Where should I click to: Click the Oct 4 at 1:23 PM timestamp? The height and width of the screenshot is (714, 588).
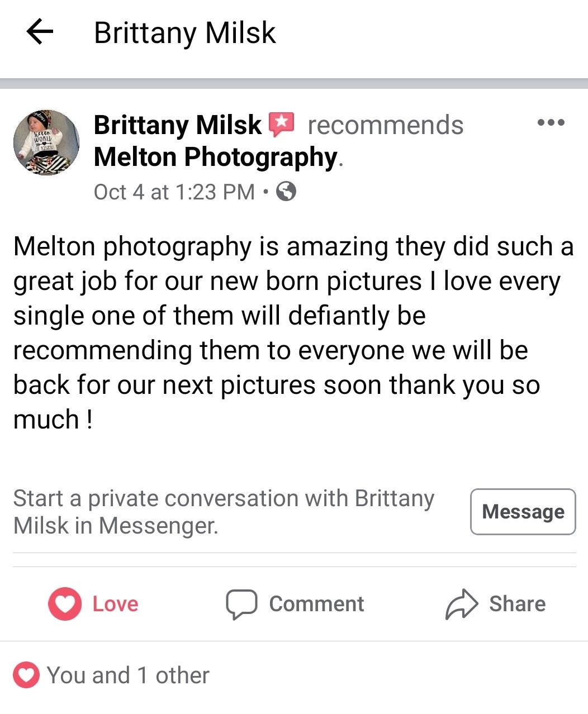pos(174,192)
